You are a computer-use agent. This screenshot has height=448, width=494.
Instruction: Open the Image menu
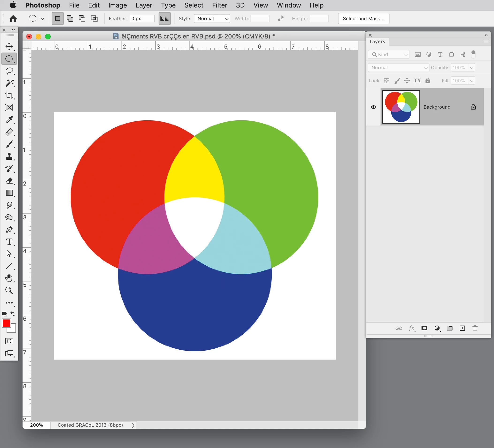[117, 5]
